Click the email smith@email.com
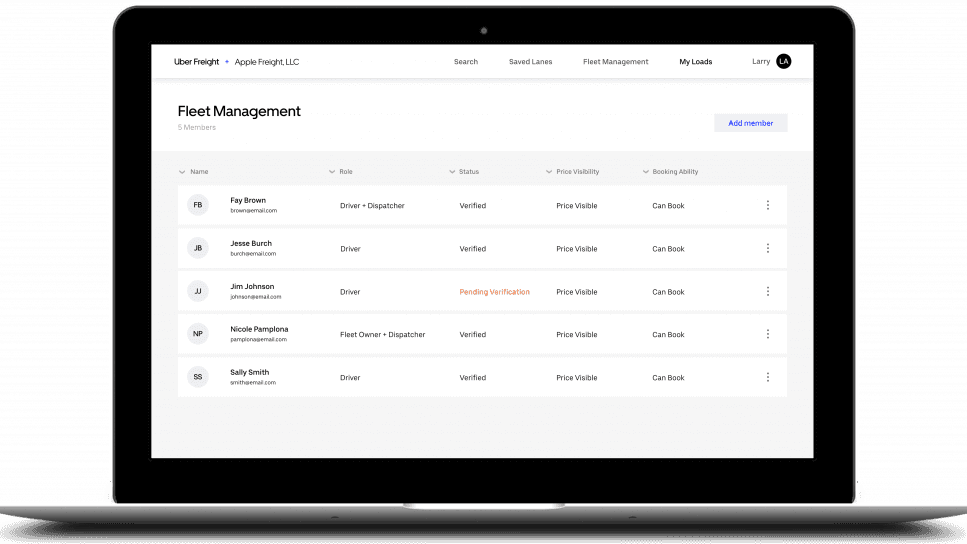Image resolution: width=967 pixels, height=544 pixels. point(253,382)
